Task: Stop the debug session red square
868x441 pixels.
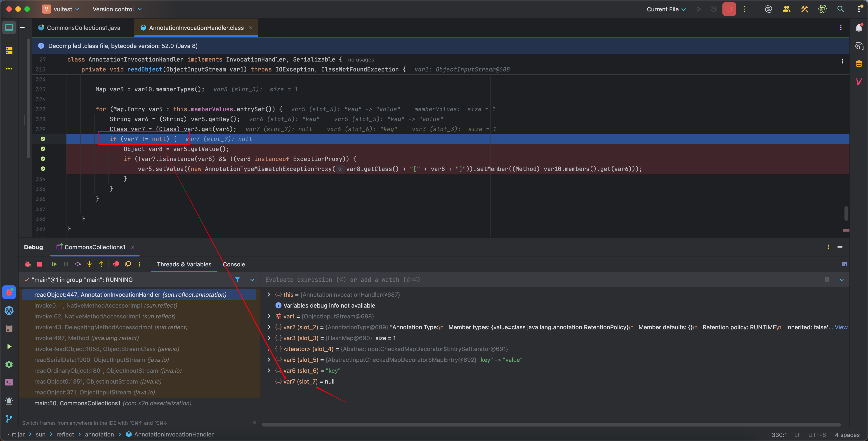Action: pos(39,264)
